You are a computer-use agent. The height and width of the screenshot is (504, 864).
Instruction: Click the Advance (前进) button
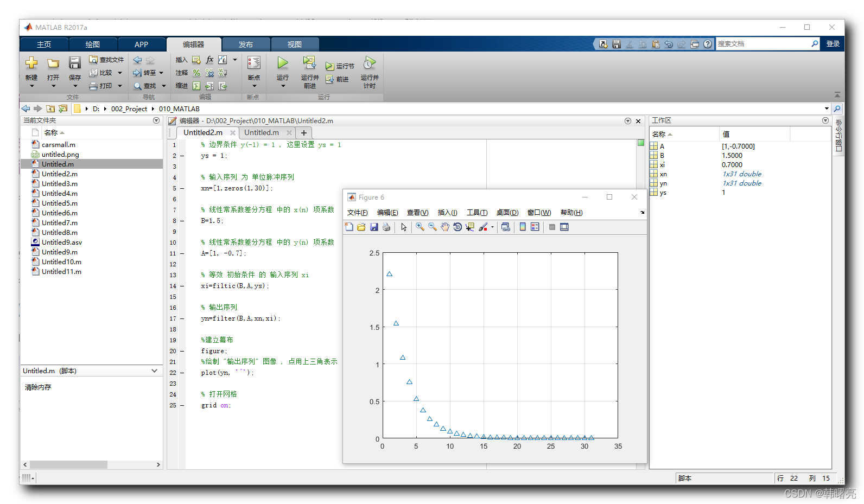[x=337, y=79]
